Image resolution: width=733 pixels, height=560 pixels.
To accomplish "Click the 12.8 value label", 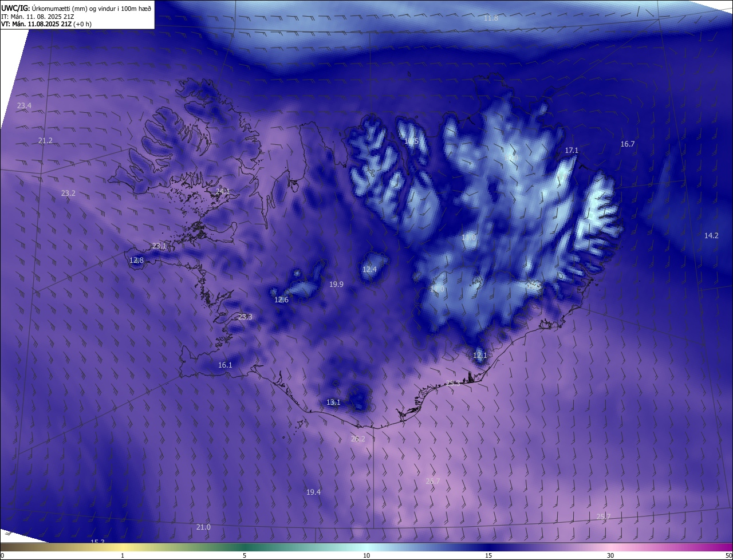I will (x=136, y=260).
